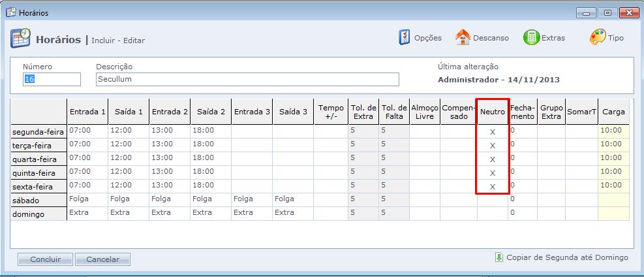Click the window title bar Horários icon
Viewport: 644px width, 277px height.
coord(11,12)
